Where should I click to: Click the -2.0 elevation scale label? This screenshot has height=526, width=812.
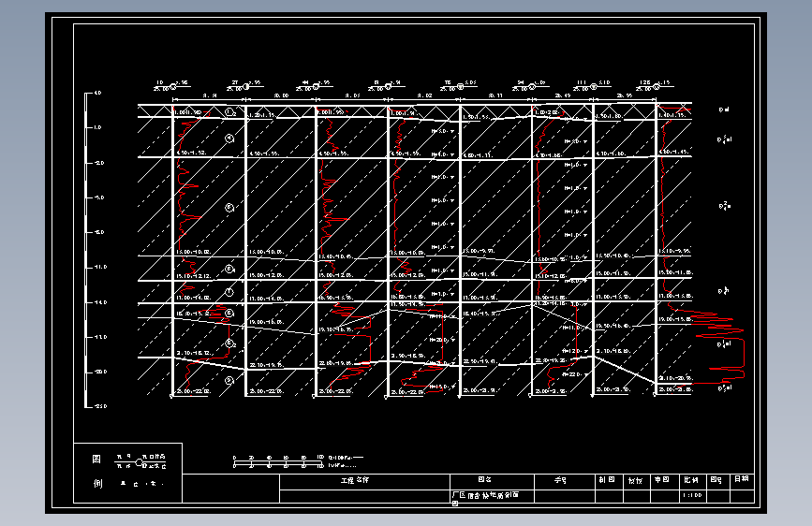[98, 163]
